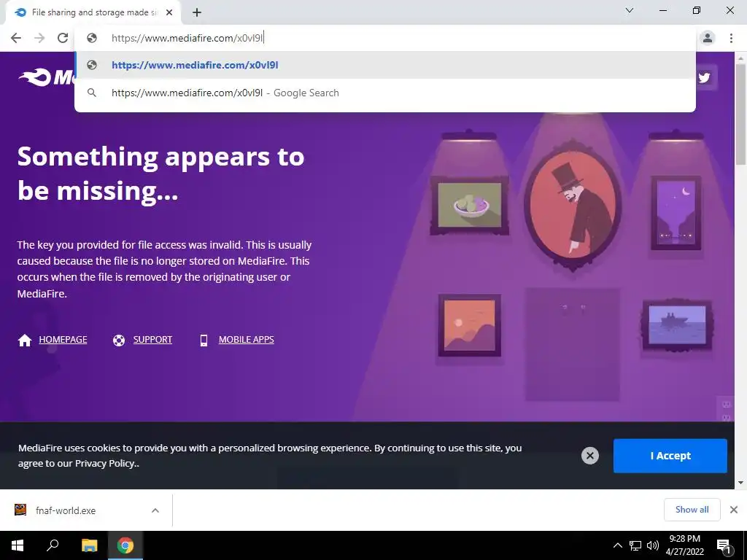Click the top hat man portrait
Viewport: 747px width, 560px height.
coord(573,206)
